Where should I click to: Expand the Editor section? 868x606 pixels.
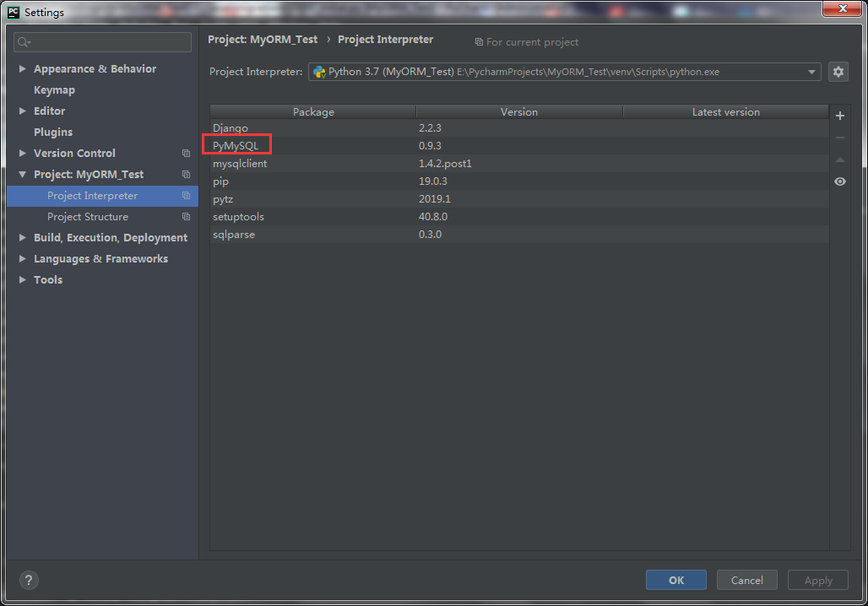(22, 111)
